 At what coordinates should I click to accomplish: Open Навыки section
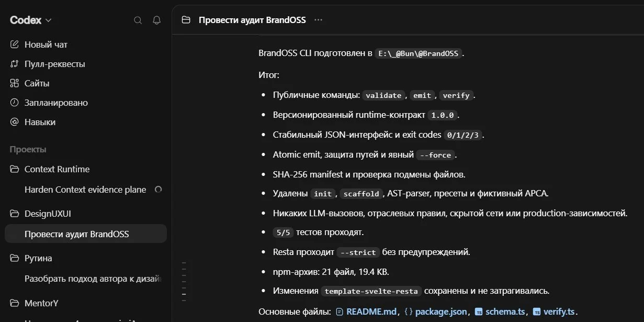point(86,122)
